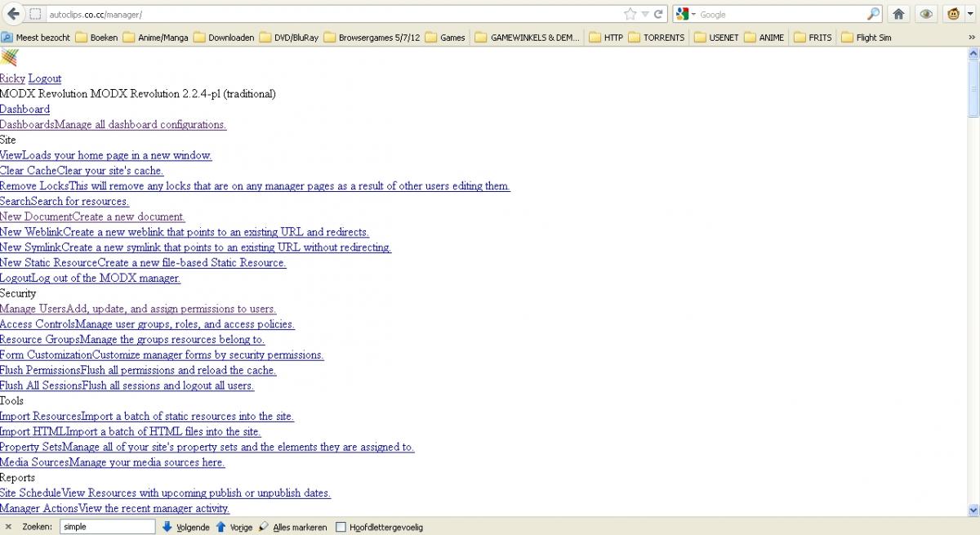
Task: Open the Form Customization link
Action: pyautogui.click(x=162, y=355)
